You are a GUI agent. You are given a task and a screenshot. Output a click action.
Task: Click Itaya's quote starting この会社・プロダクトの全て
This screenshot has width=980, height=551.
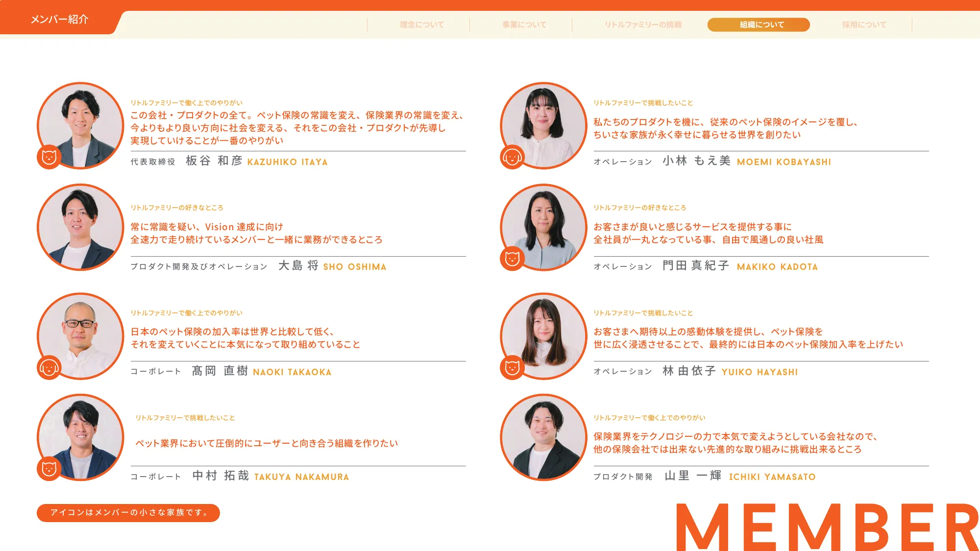(297, 128)
